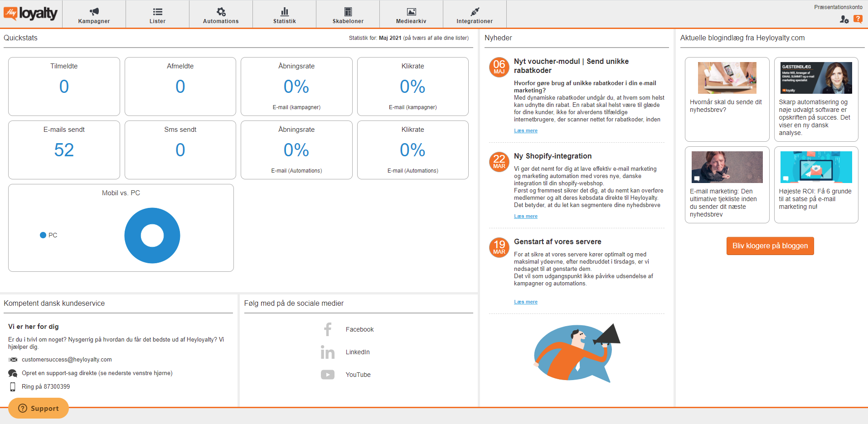The height and width of the screenshot is (424, 868).
Task: Click the Sms sendt stat card
Action: 180,150
